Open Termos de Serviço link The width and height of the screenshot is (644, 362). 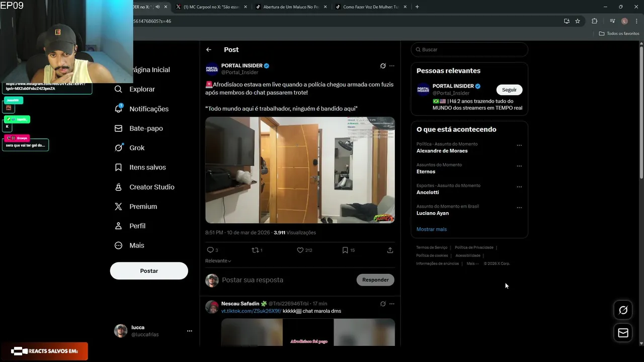click(x=432, y=247)
